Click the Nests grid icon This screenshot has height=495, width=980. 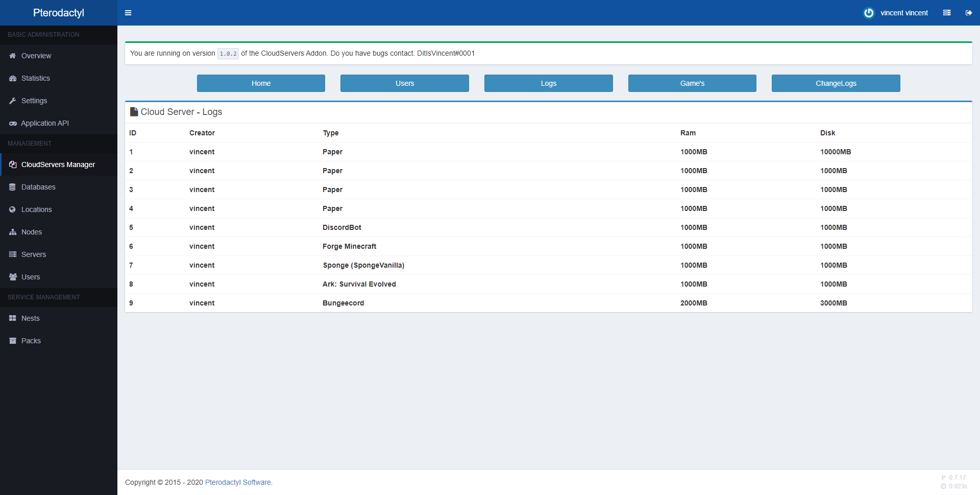pos(13,318)
